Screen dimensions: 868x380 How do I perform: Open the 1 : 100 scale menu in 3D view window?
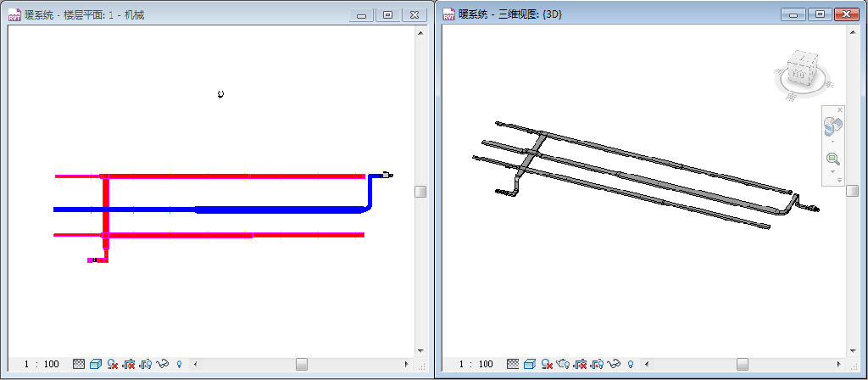pyautogui.click(x=476, y=364)
